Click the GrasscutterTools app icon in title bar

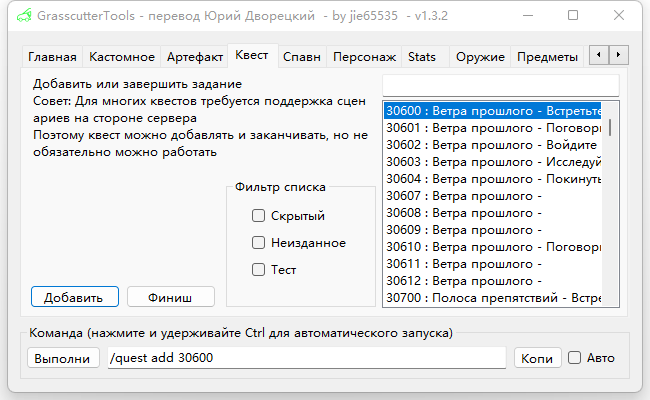tap(22, 16)
